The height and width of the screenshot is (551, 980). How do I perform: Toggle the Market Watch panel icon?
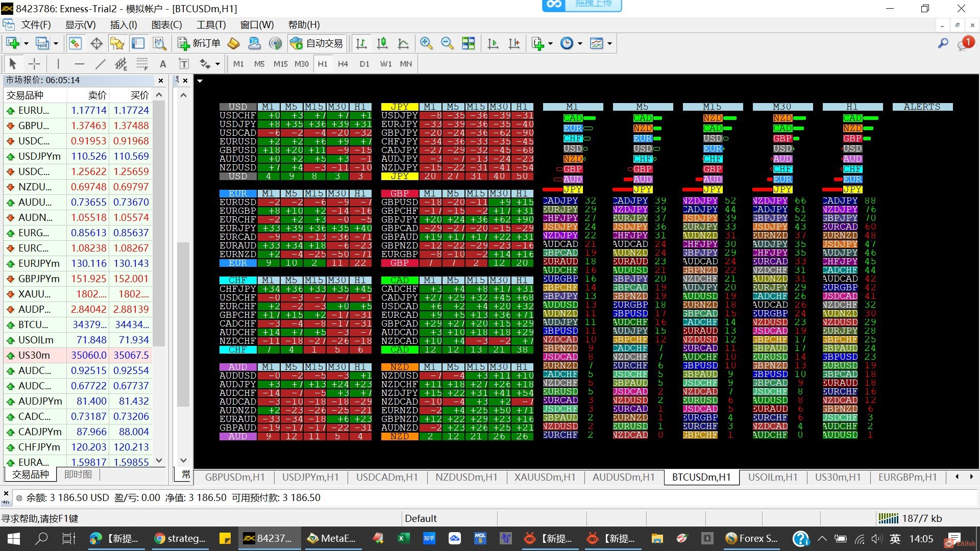[x=75, y=43]
